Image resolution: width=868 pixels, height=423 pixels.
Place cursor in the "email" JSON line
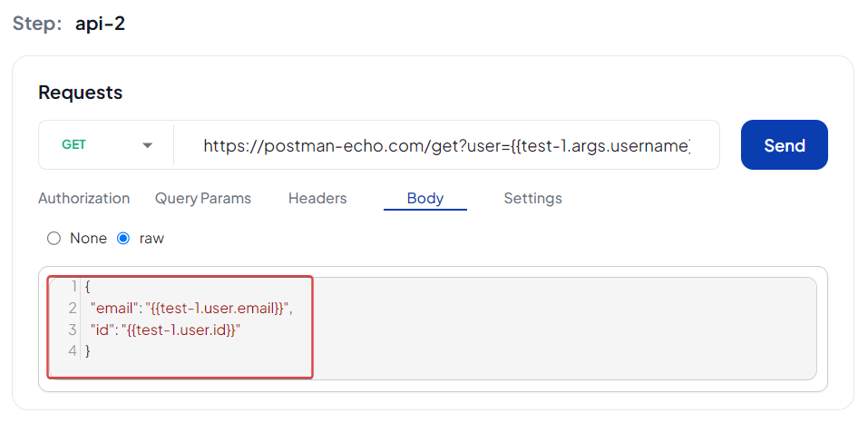(x=190, y=309)
